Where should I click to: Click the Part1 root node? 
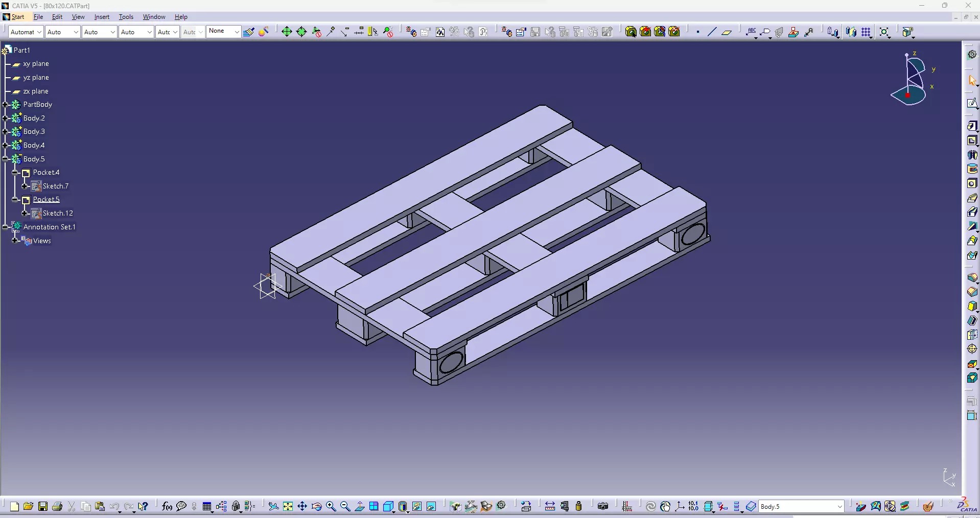(22, 50)
